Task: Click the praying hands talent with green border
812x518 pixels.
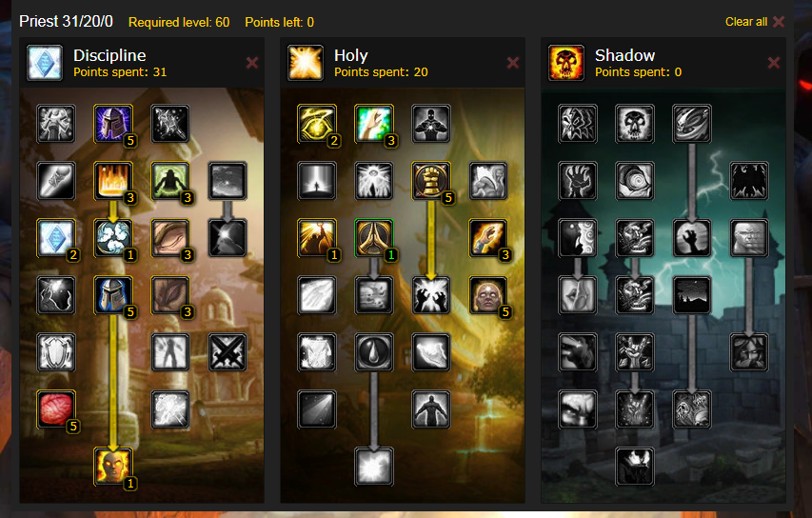Action: point(374,238)
